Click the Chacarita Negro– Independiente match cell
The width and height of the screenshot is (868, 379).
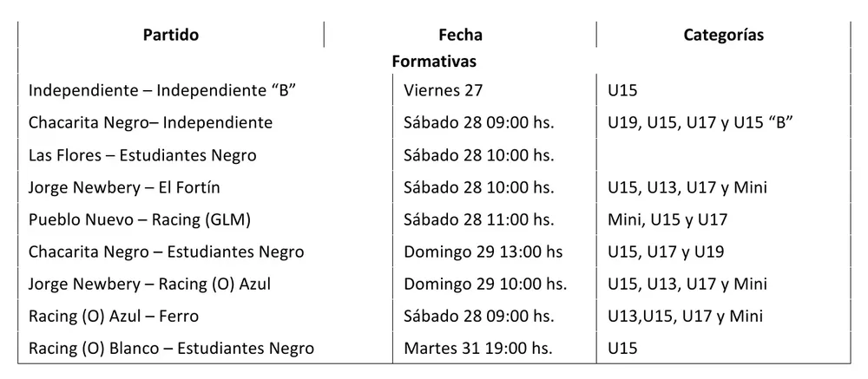click(150, 122)
